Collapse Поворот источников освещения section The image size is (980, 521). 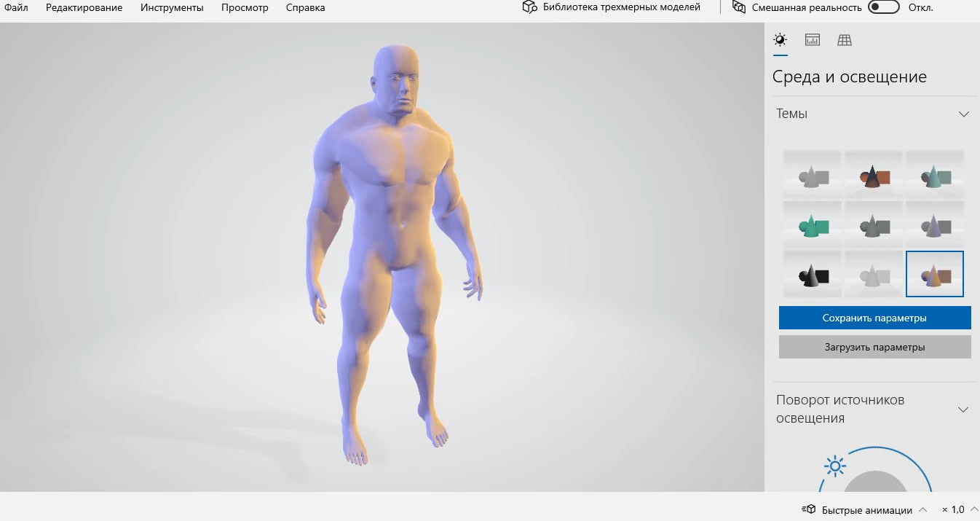pos(963,410)
